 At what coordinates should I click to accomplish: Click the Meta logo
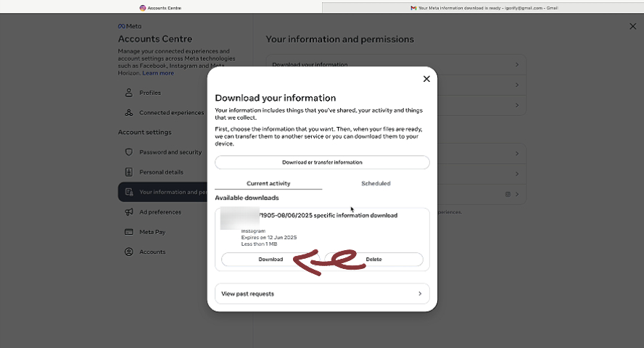tap(129, 26)
